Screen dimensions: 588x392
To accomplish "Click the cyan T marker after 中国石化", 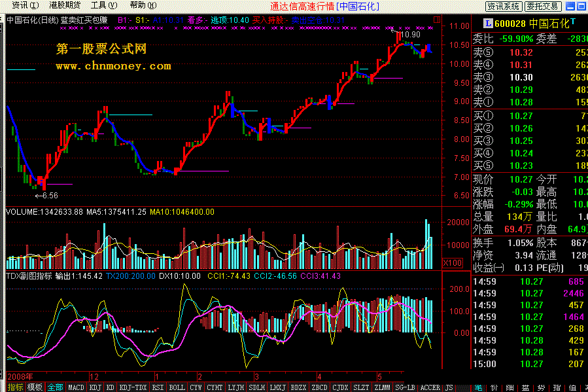I will coord(572,21).
